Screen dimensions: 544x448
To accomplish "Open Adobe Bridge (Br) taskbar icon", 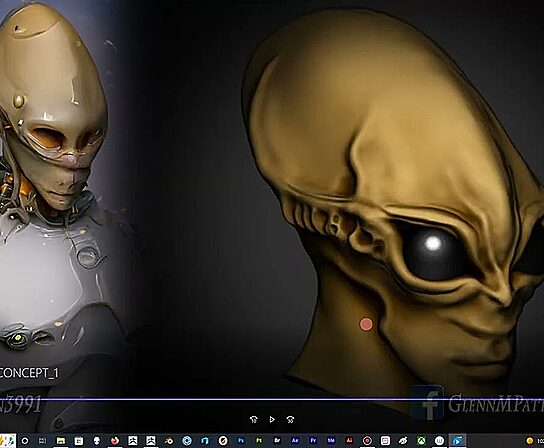I will click(x=277, y=441).
